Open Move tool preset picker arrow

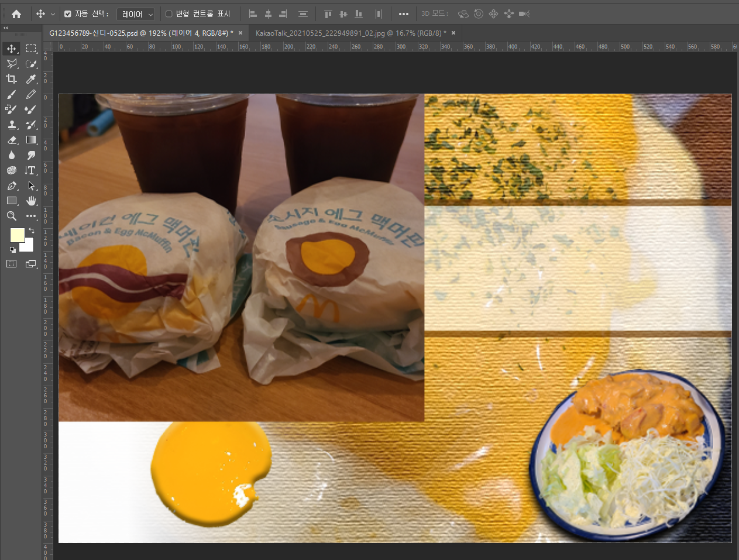pyautogui.click(x=53, y=13)
